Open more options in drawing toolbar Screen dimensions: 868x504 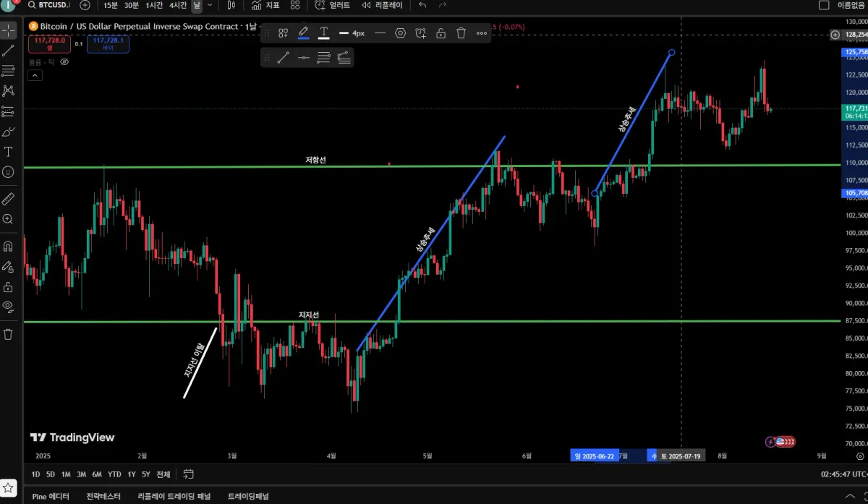coord(482,33)
